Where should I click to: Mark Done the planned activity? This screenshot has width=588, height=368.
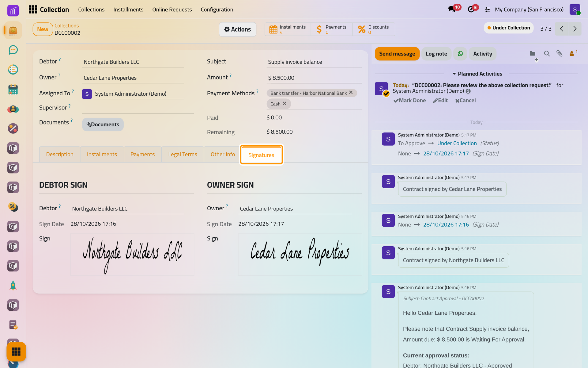coord(410,100)
